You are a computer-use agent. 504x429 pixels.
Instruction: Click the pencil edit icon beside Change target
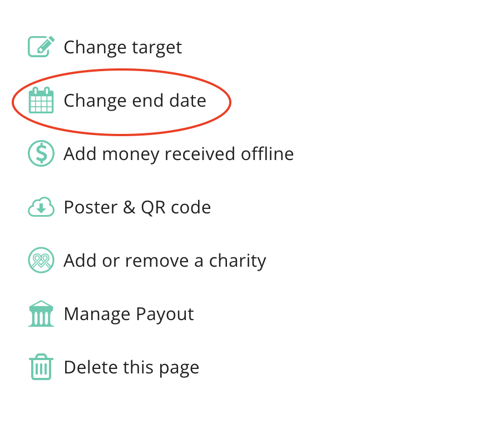coord(41,47)
